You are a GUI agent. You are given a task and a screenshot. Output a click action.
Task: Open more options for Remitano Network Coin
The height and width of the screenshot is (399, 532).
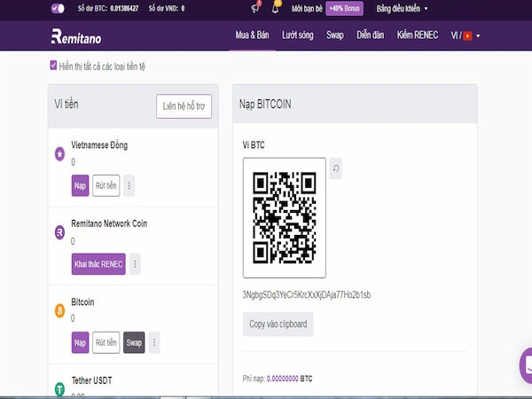click(x=135, y=264)
